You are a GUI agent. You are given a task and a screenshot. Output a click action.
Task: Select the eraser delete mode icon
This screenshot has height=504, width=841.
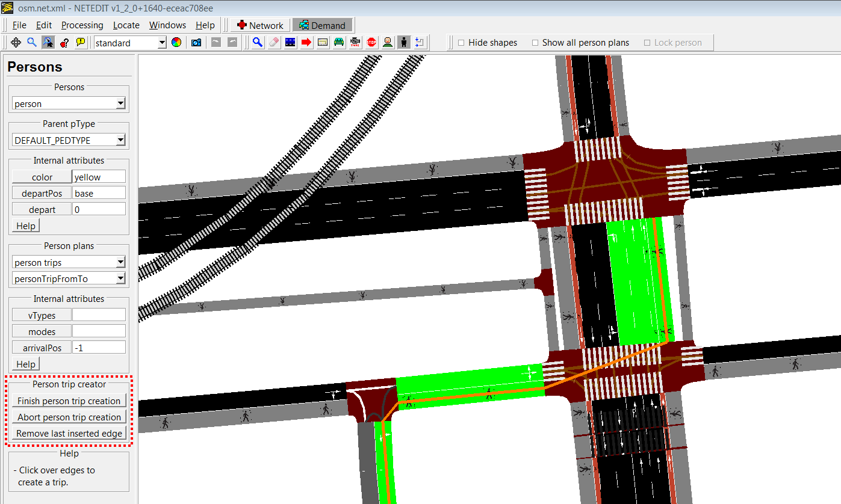274,43
